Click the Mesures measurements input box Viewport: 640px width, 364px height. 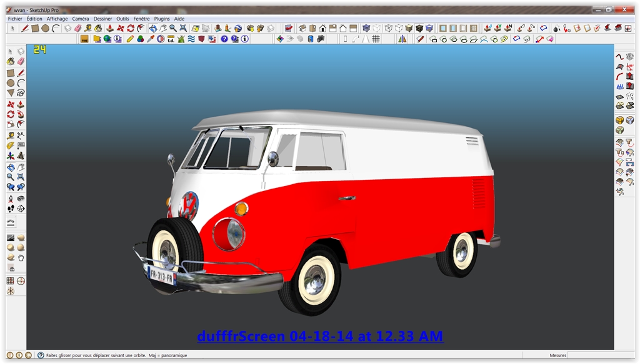coord(601,355)
